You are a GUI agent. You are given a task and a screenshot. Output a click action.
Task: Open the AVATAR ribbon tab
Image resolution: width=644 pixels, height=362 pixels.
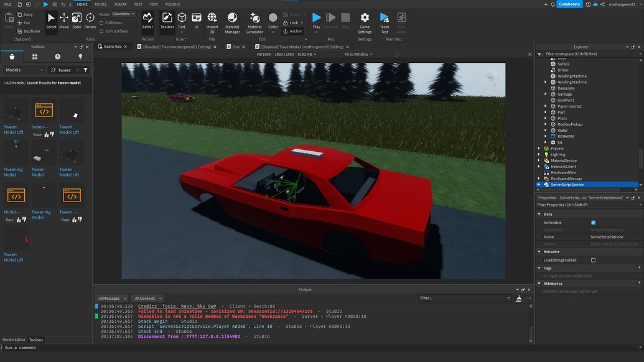pos(120,4)
